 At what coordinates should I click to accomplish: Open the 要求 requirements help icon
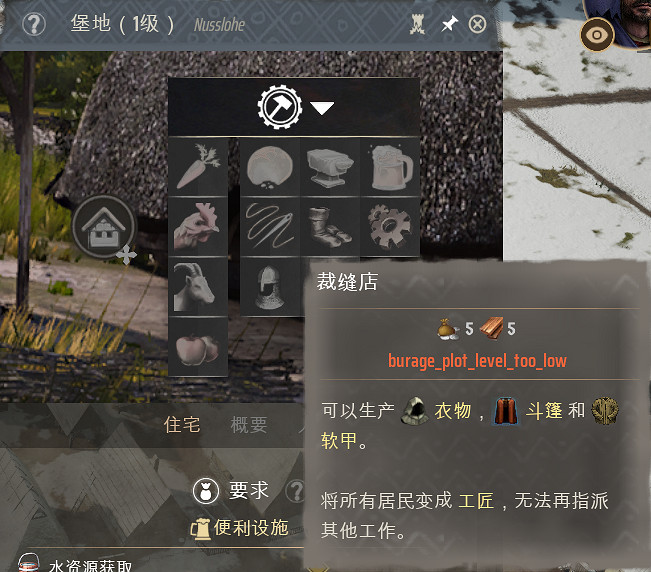click(x=295, y=491)
